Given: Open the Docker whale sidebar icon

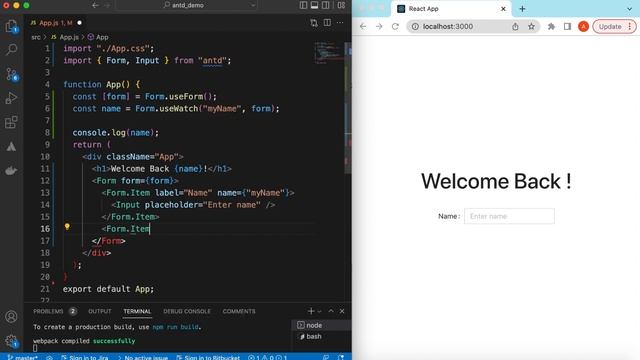Looking at the screenshot, I should [11, 171].
